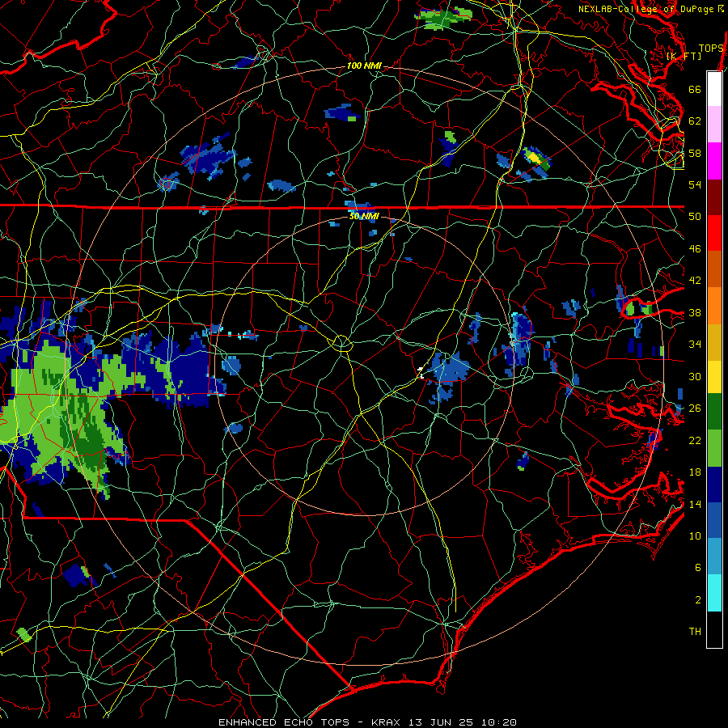Click the dark orange legend swatch
Screen dimensions: 728x728
click(x=714, y=269)
